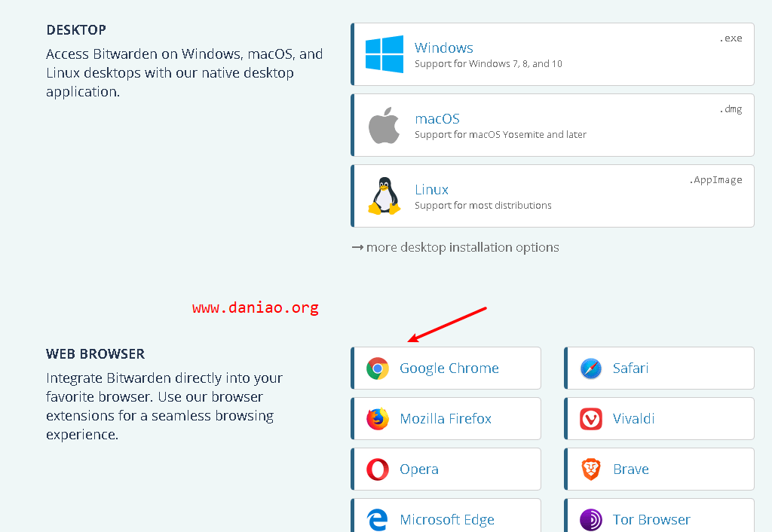The height and width of the screenshot is (532, 772).
Task: Click the Brave lion icon
Action: 591,469
